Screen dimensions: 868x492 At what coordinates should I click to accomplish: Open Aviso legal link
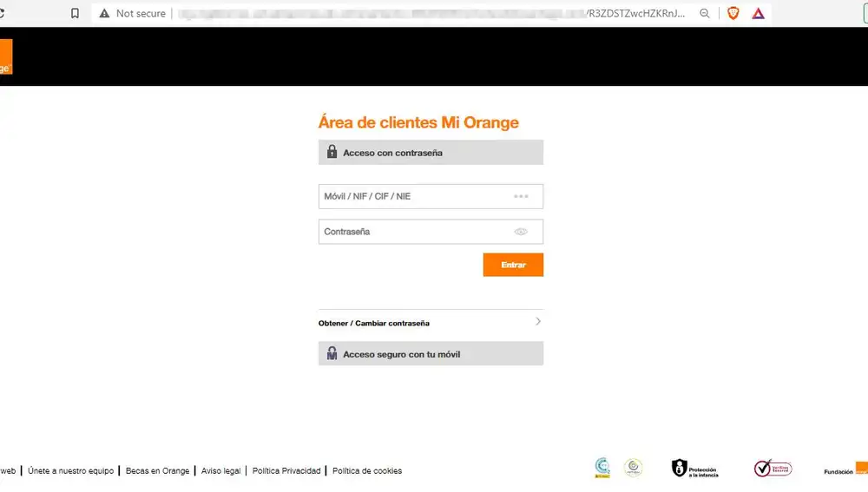220,471
